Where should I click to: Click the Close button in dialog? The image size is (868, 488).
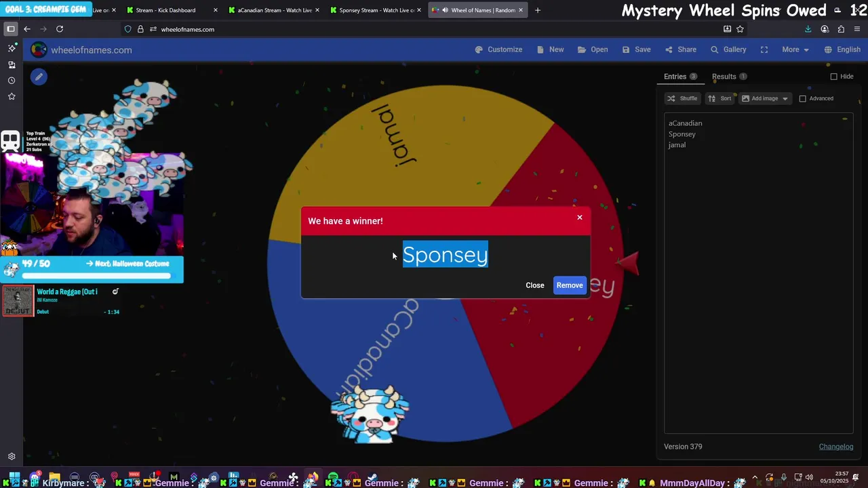tap(535, 285)
